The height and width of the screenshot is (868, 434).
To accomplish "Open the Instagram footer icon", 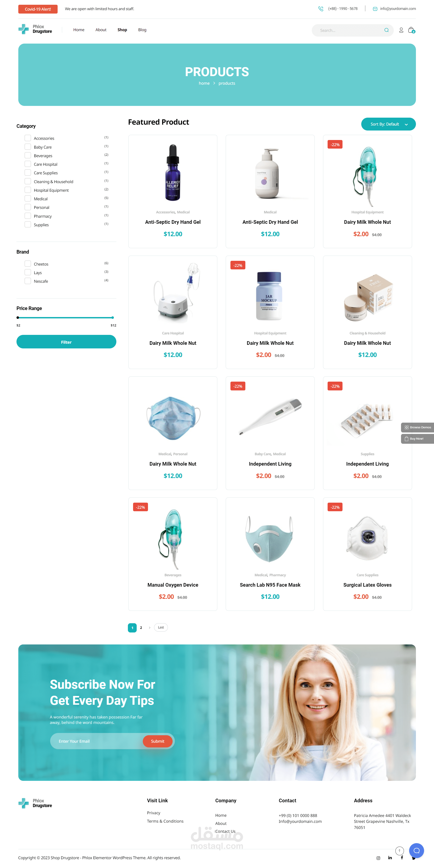I will pos(378,858).
